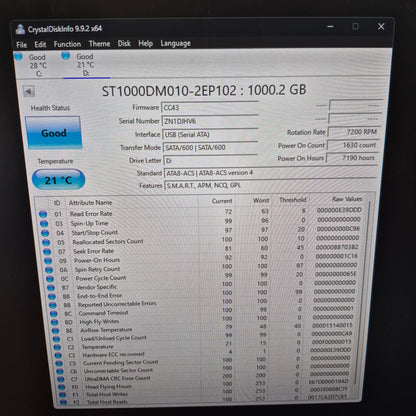
Task: Click the Serial Number field
Action: [x=210, y=121]
